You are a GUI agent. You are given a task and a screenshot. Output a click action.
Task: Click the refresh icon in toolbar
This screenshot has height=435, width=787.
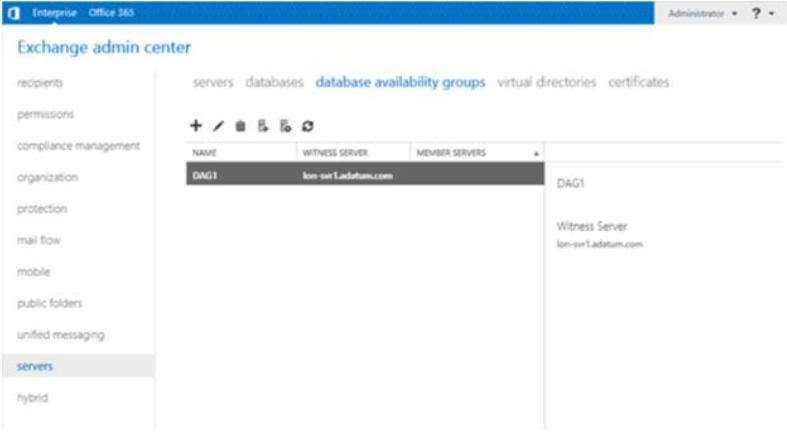pos(308,126)
